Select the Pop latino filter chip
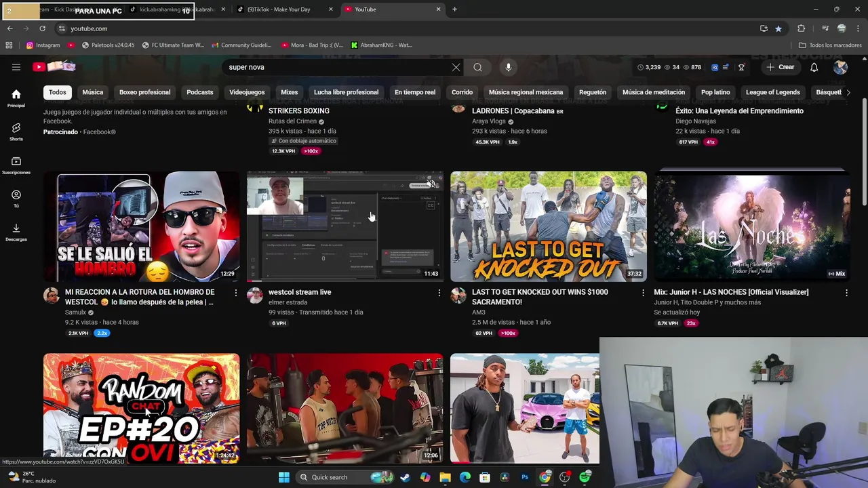The height and width of the screenshot is (488, 868). coord(715,92)
